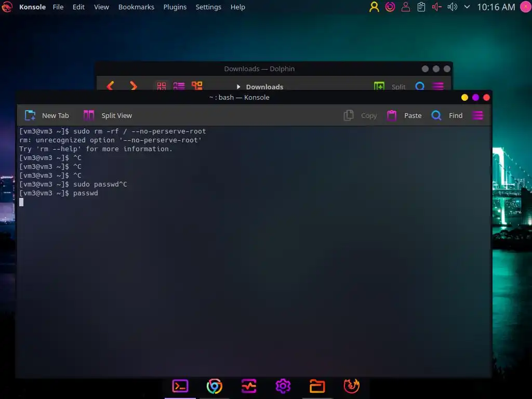Maximize Konsole with the purple button

coord(475,98)
